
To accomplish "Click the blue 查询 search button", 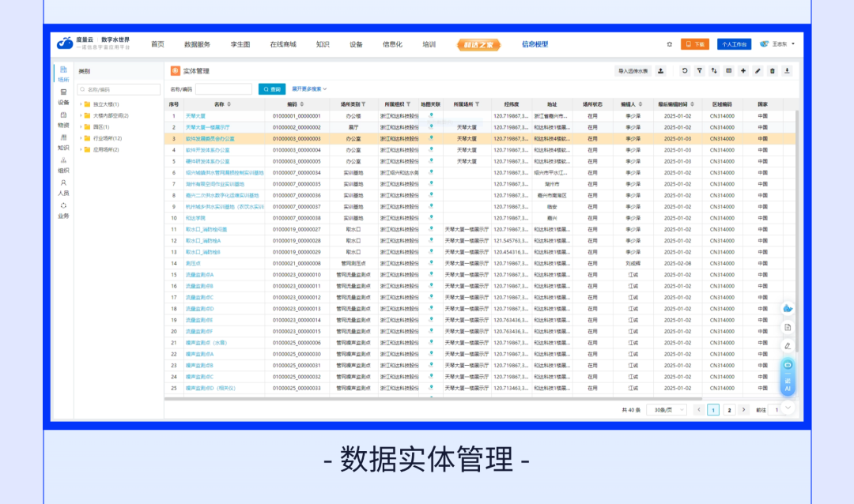I will 272,89.
